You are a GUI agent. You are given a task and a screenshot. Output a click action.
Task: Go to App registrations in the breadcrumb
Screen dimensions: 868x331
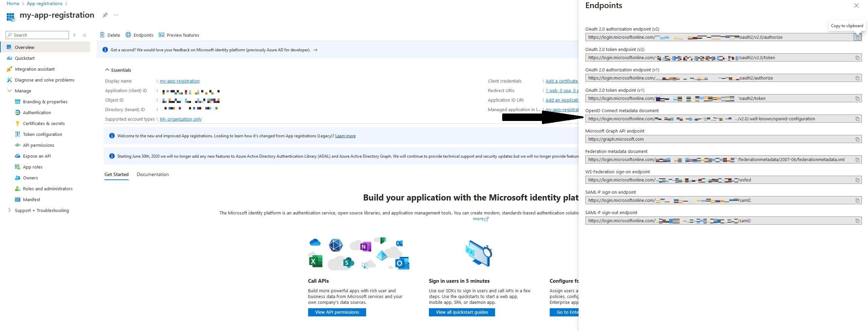click(44, 3)
